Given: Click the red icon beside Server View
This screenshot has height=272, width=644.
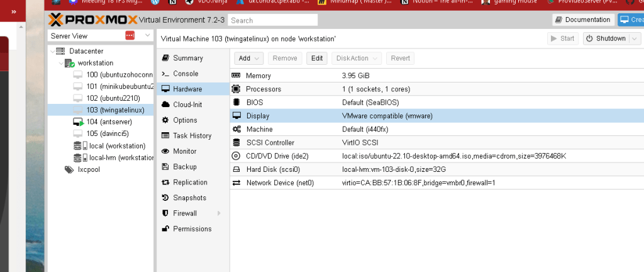Looking at the screenshot, I should point(130,36).
